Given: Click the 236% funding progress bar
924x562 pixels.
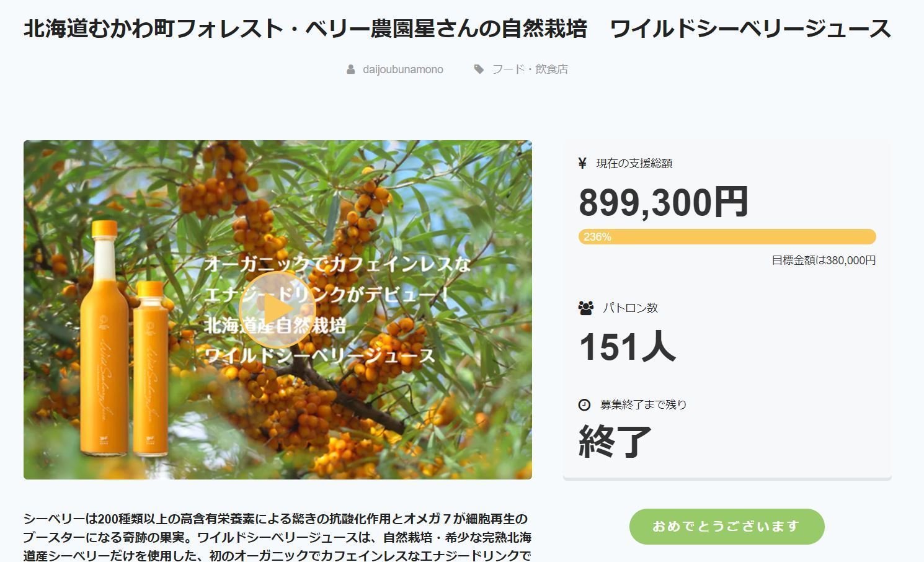Looking at the screenshot, I should [x=727, y=237].
